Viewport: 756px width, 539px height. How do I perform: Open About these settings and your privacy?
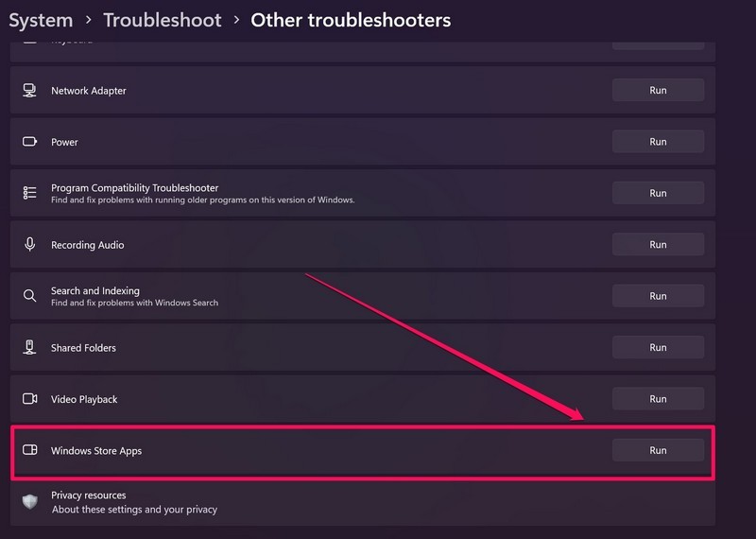pyautogui.click(x=134, y=510)
